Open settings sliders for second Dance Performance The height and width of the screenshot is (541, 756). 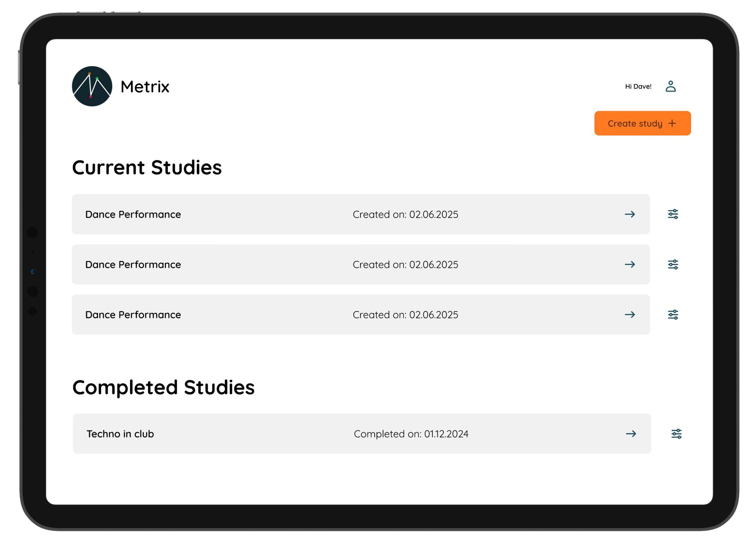click(673, 264)
